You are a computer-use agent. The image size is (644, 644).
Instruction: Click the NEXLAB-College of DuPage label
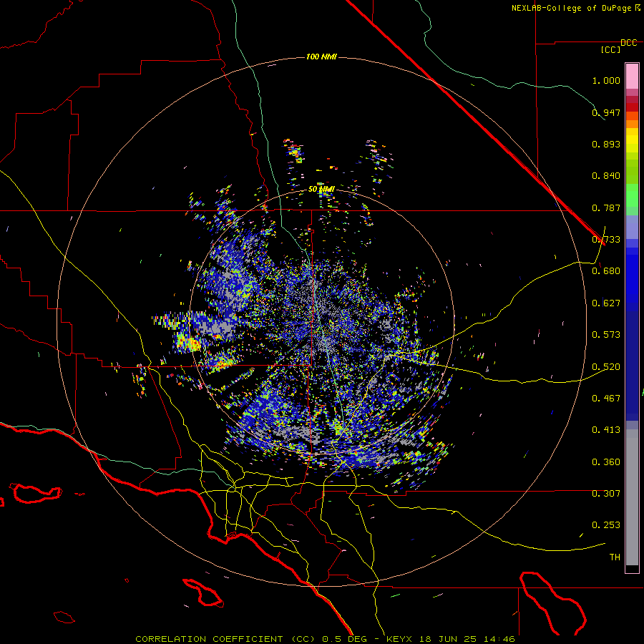coord(571,8)
